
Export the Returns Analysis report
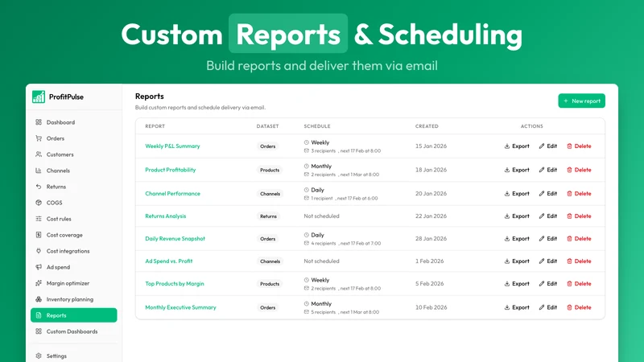coord(517,216)
